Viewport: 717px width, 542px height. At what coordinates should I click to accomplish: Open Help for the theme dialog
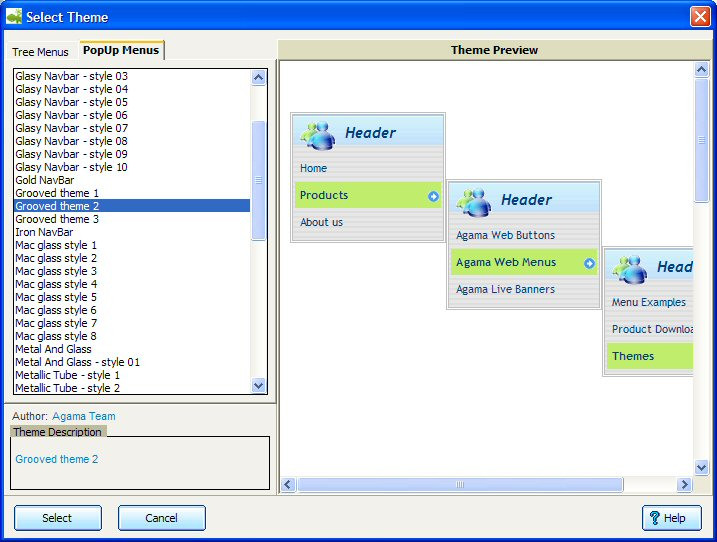(671, 518)
